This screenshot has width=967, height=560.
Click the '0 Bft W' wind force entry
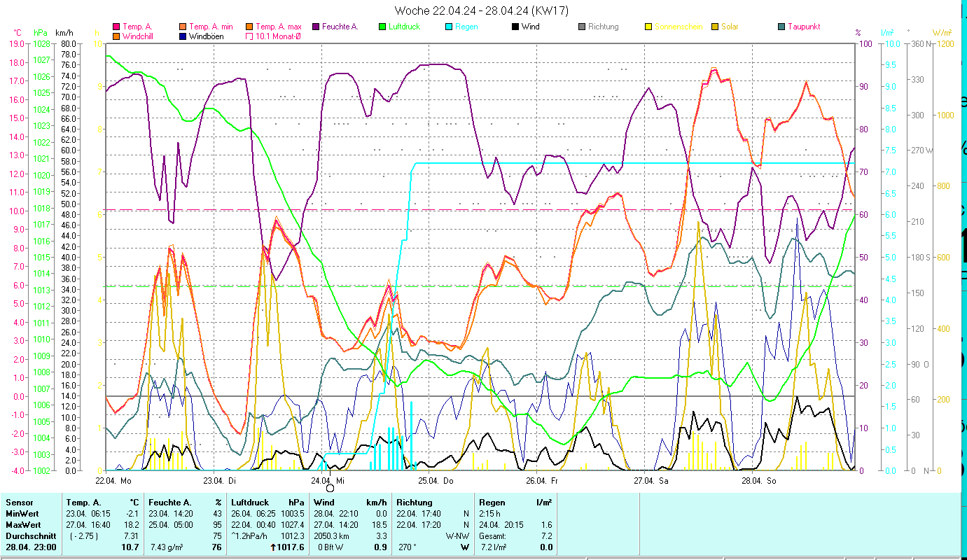point(332,547)
